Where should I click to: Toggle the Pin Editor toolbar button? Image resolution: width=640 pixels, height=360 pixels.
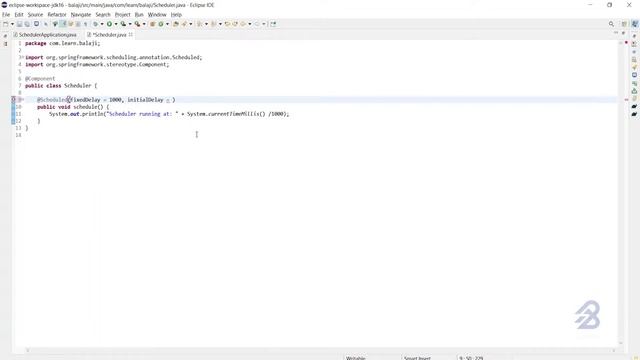273,24
